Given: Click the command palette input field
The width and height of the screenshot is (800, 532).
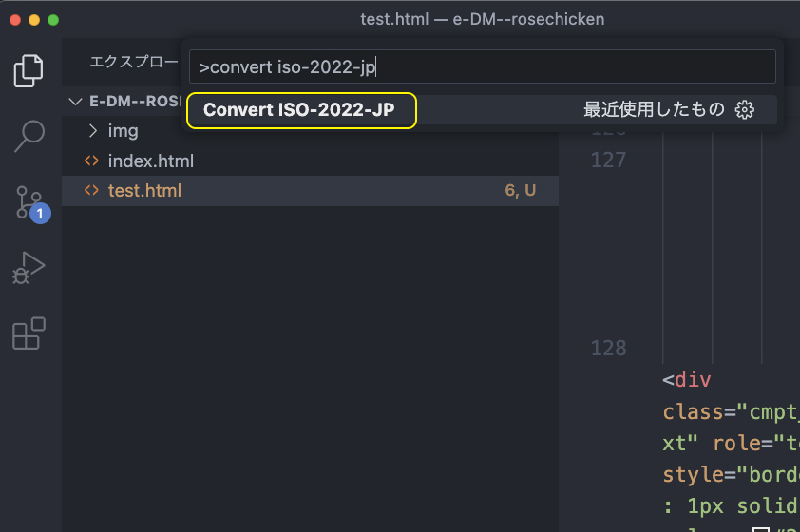Looking at the screenshot, I should pos(482,66).
